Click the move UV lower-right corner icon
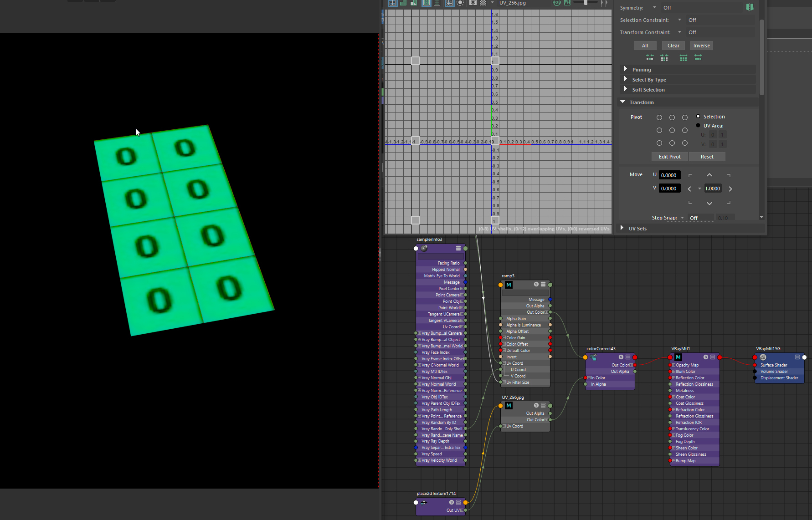This screenshot has height=520, width=812. [729, 203]
